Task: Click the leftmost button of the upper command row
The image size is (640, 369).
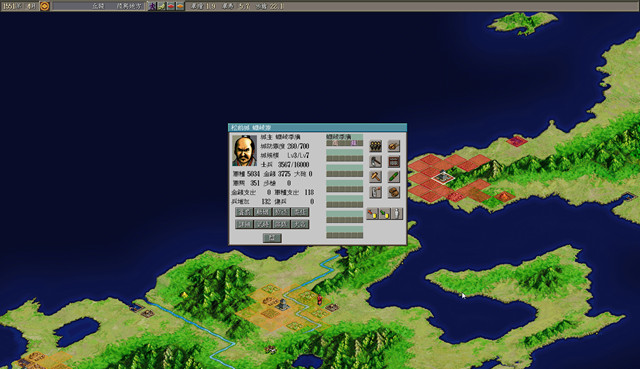Action: pyautogui.click(x=244, y=212)
